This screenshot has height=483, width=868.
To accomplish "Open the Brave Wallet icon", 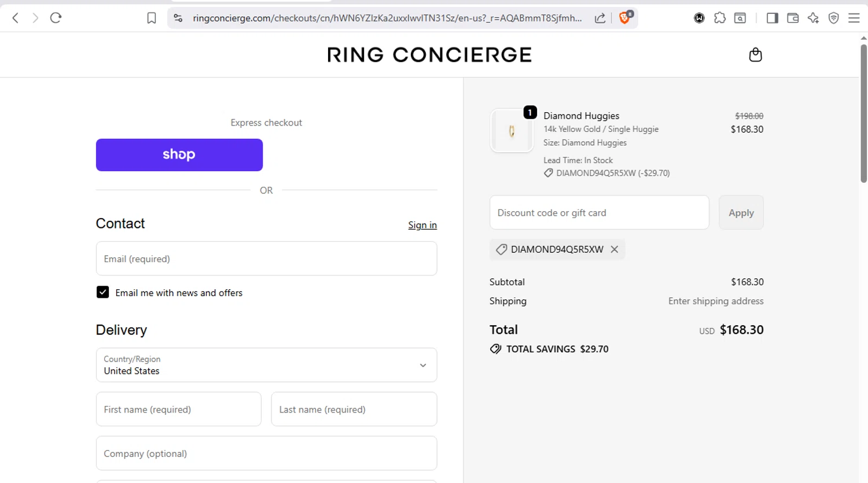I will pos(793,18).
